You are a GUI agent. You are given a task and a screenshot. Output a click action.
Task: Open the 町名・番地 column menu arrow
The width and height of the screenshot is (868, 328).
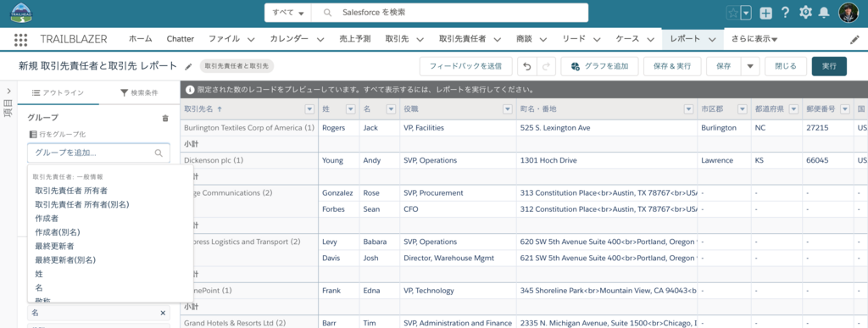coord(688,109)
